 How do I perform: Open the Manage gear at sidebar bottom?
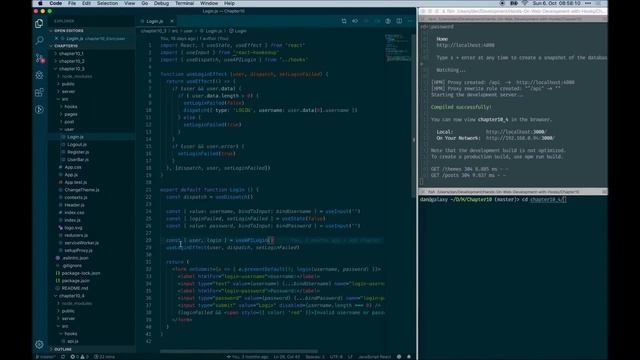pyautogui.click(x=39, y=344)
